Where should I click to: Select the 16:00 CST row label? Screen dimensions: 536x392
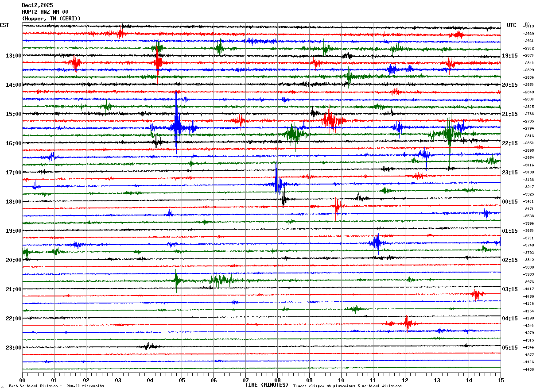point(13,143)
